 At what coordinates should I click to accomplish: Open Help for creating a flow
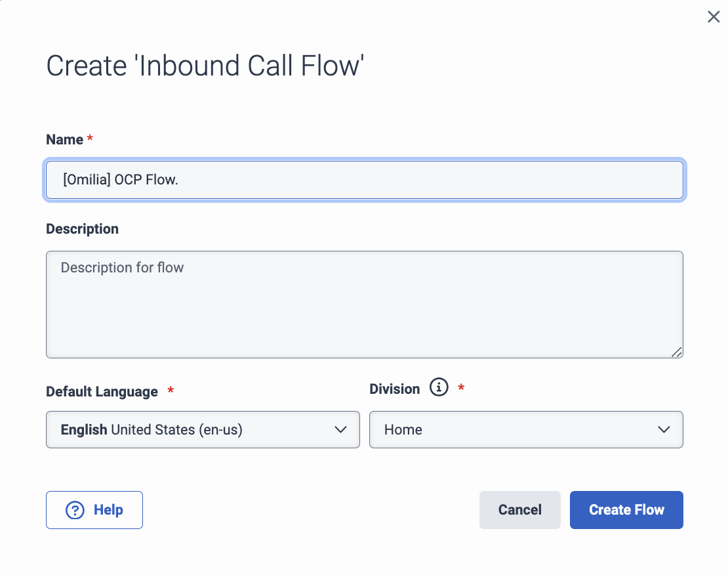tap(94, 509)
